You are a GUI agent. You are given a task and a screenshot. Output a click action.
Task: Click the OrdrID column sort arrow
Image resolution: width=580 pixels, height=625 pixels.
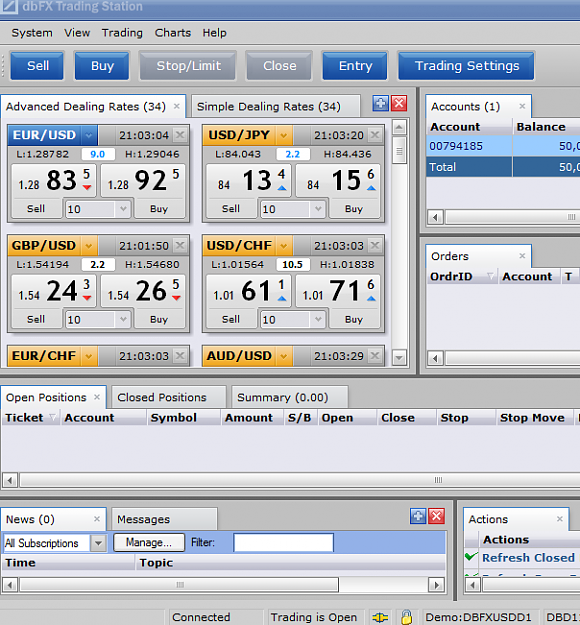pos(490,276)
